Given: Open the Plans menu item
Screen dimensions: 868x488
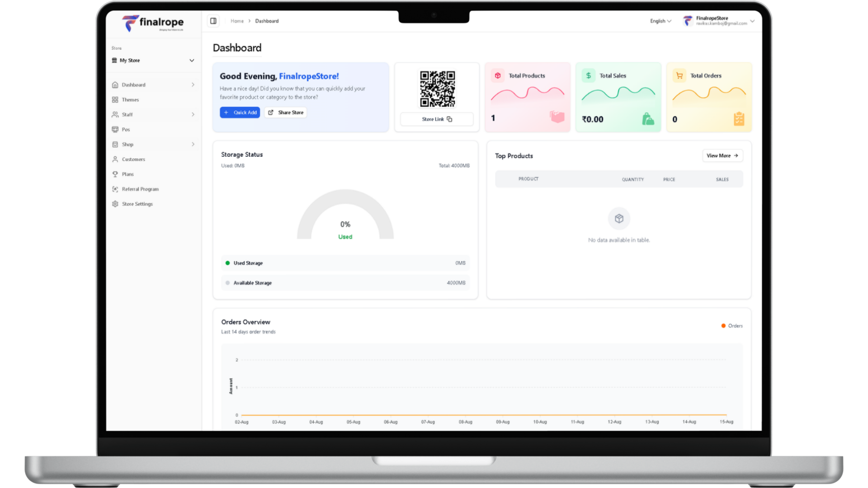Looking at the screenshot, I should (127, 174).
